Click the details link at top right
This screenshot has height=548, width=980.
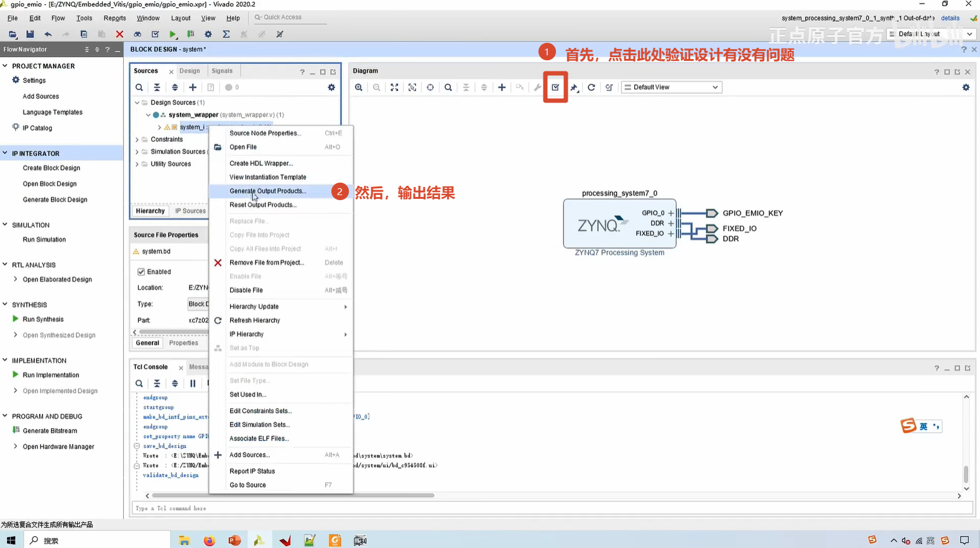click(x=950, y=18)
